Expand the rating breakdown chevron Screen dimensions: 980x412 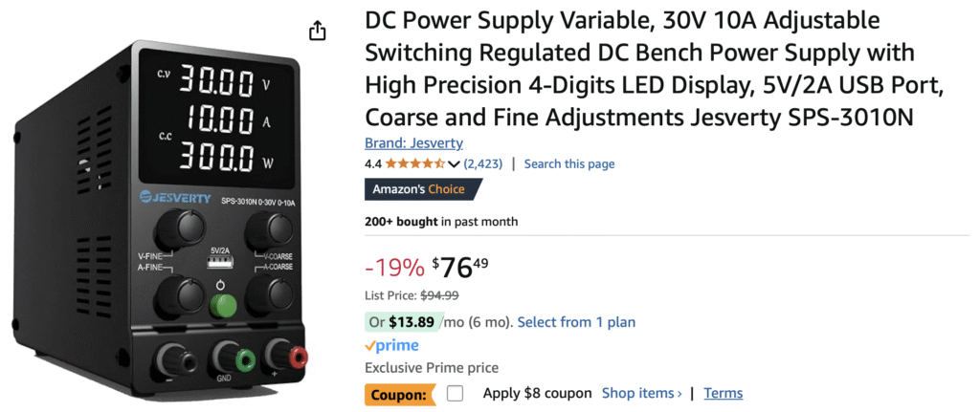(454, 164)
